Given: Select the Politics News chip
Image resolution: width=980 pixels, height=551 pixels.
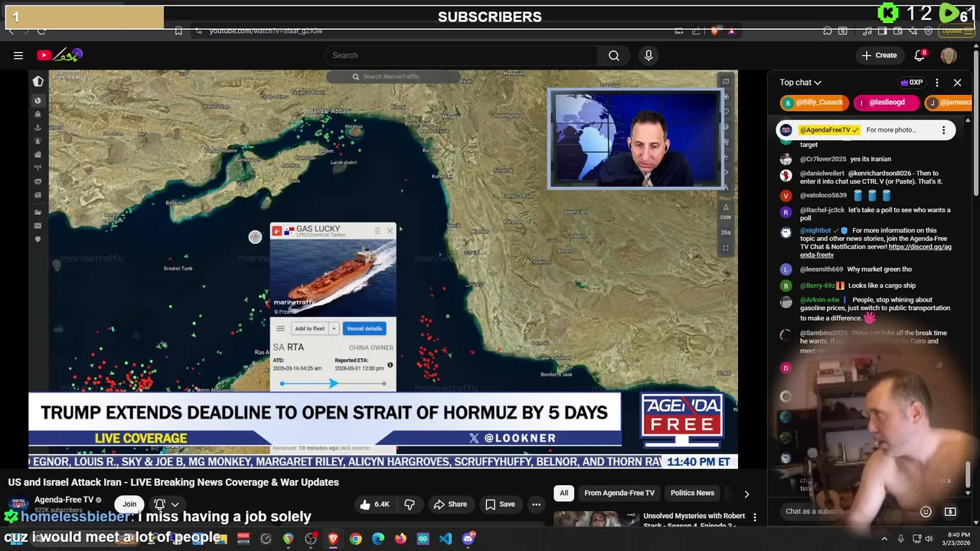Looking at the screenshot, I should tap(692, 494).
